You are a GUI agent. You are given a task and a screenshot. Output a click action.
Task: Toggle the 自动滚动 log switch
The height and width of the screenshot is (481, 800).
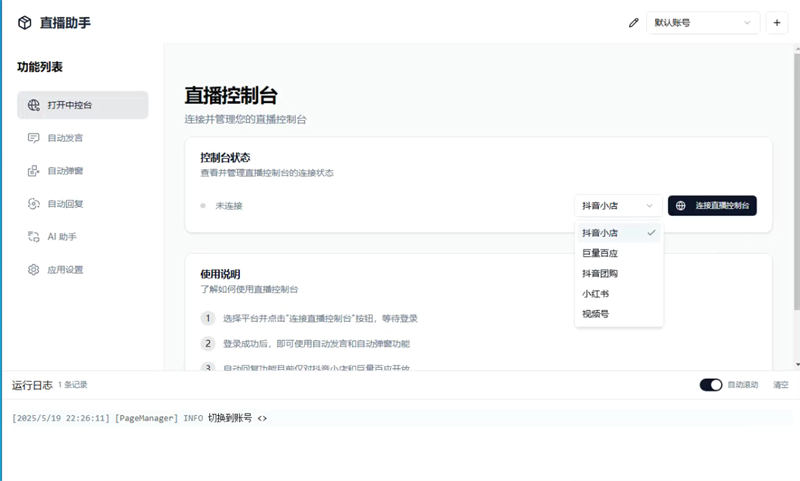point(711,385)
